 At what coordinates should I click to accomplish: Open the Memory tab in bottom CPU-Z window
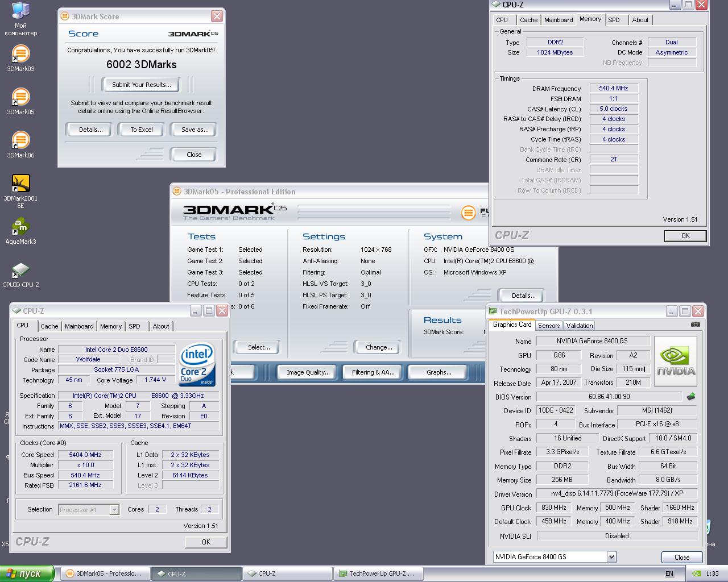point(111,326)
